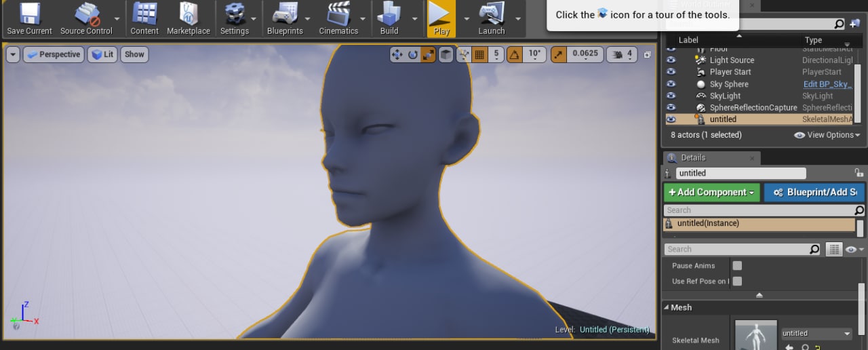Select the scale gizmo tool

tap(428, 54)
